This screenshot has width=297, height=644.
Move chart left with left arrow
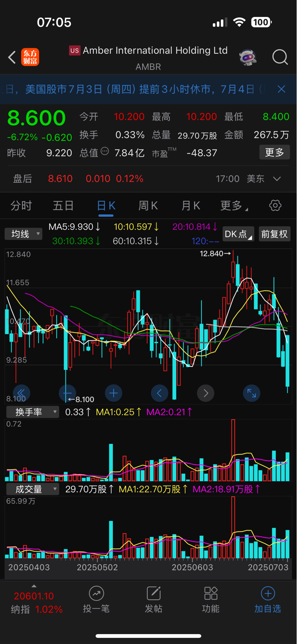coord(160,393)
